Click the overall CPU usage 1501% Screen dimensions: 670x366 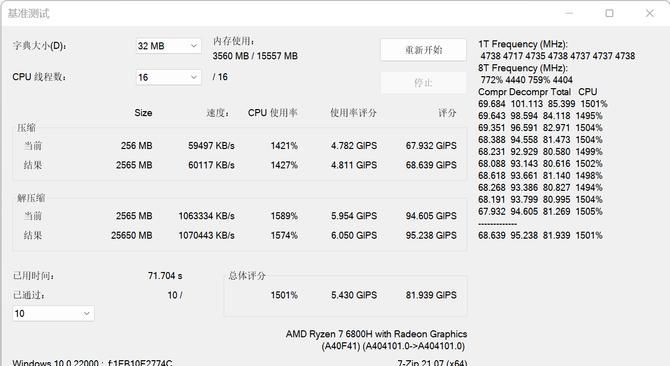pos(284,295)
